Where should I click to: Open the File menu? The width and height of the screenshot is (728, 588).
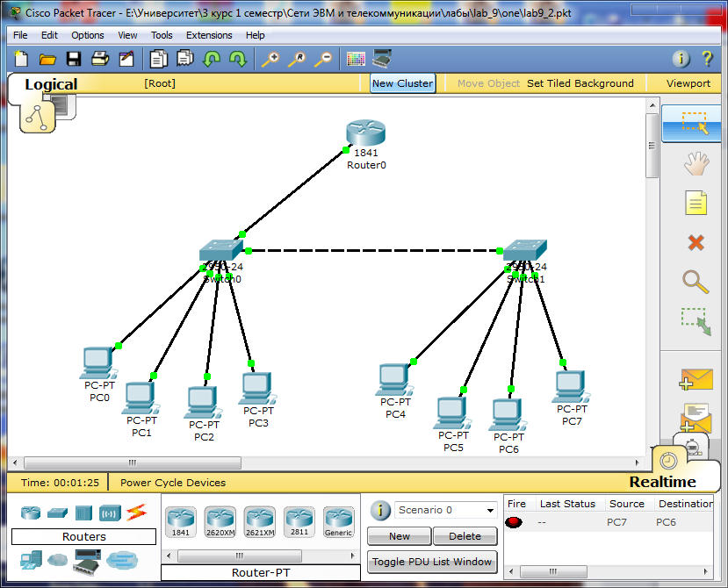(20, 35)
